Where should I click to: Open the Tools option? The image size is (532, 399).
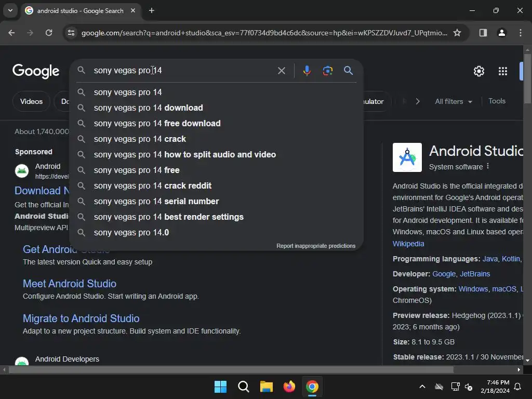(497, 101)
